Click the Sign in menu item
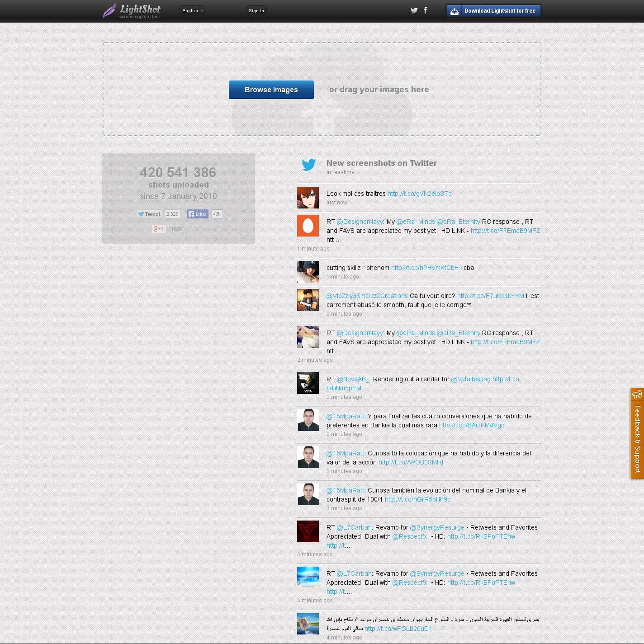The image size is (644, 644). pos(256,10)
